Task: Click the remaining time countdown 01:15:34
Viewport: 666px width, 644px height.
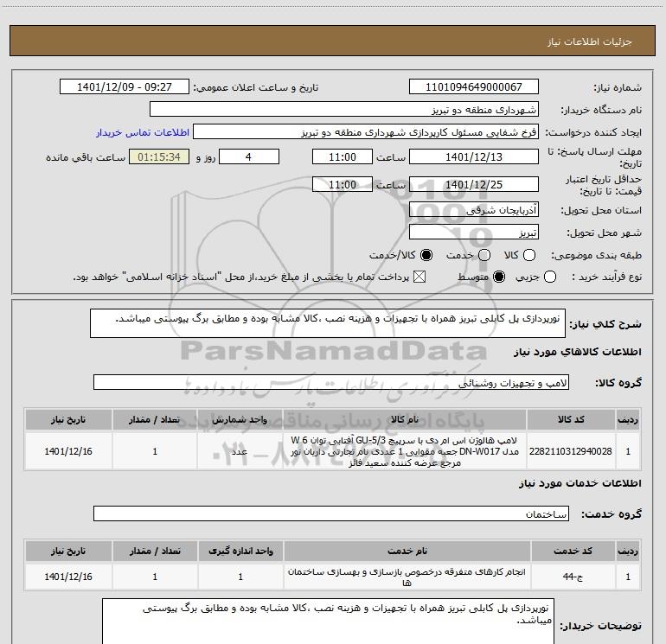Action: (x=159, y=156)
